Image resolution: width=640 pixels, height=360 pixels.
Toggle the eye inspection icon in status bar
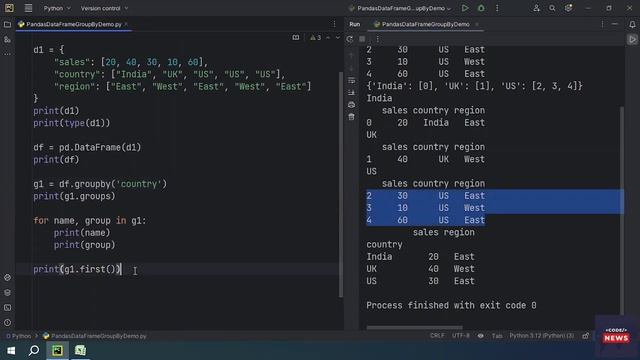point(481,336)
